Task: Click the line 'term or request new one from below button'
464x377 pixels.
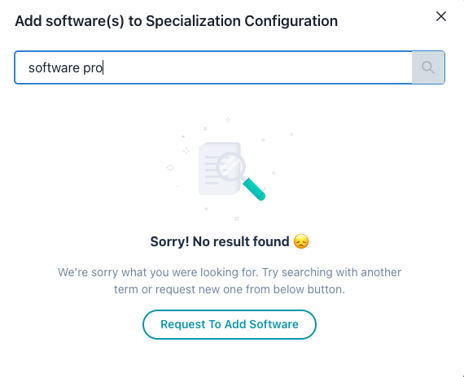Action: [229, 289]
